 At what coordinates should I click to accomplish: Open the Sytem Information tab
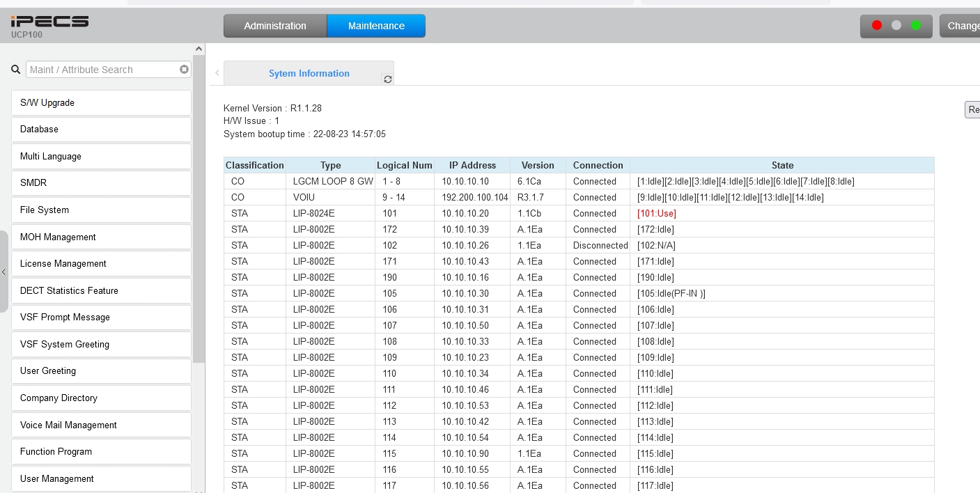coord(309,73)
